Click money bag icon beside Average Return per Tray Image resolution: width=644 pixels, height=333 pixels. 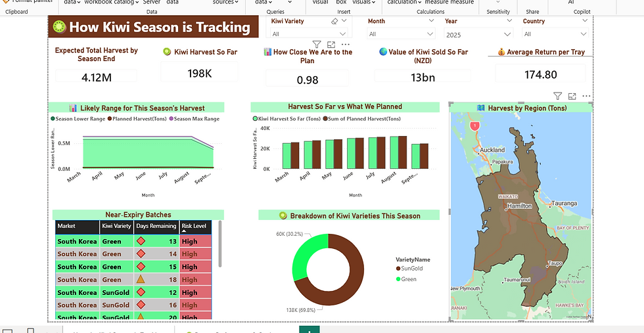point(501,52)
